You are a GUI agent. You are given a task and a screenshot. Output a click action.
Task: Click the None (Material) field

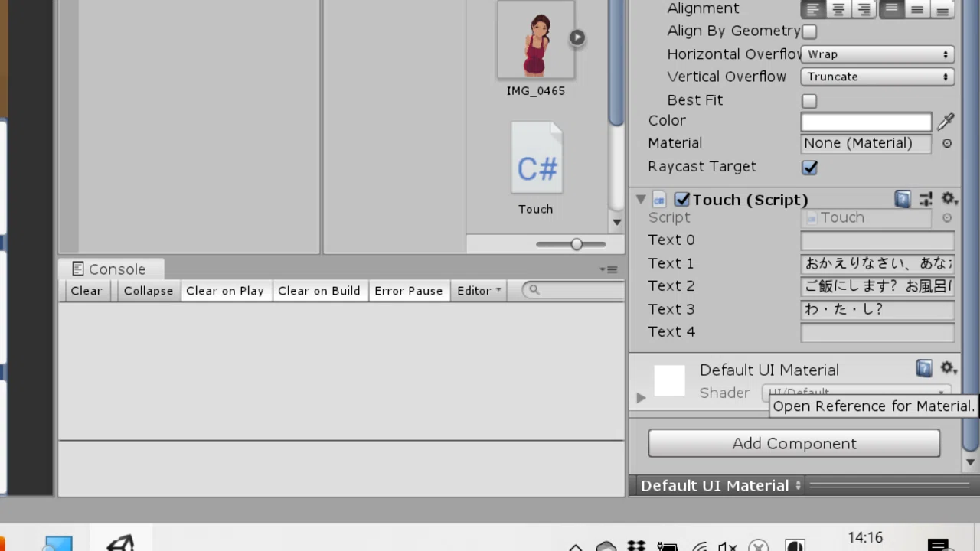[866, 143]
